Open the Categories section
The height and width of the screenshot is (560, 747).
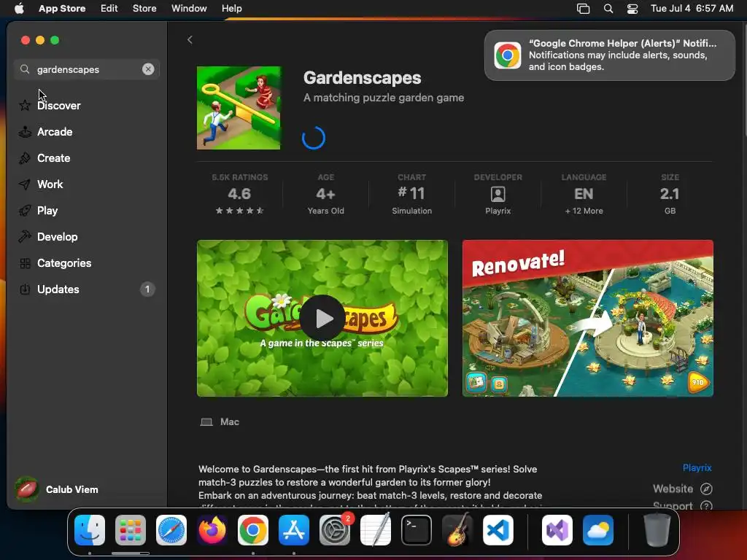tap(86, 262)
